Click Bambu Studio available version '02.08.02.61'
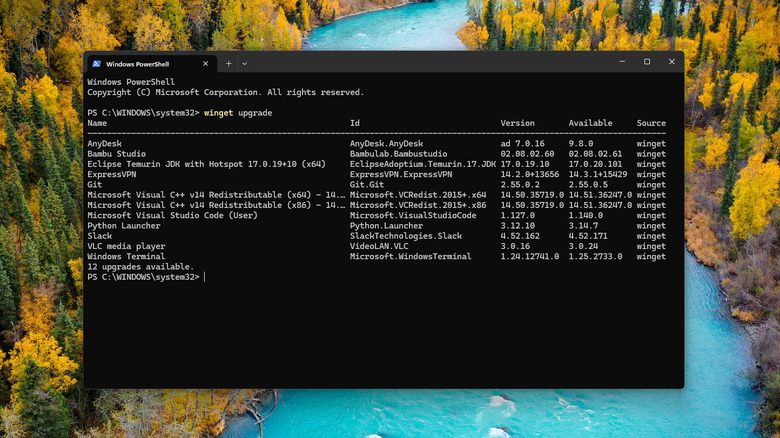The height and width of the screenshot is (438, 780). pos(595,154)
